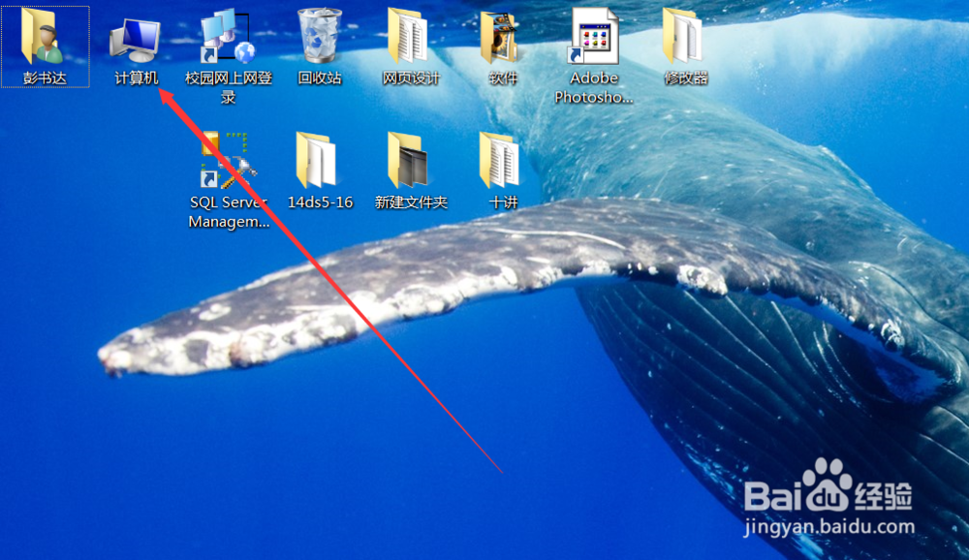This screenshot has width=969, height=560.
Task: Click the Adobe Photoshop shortcut icon
Action: [x=593, y=36]
